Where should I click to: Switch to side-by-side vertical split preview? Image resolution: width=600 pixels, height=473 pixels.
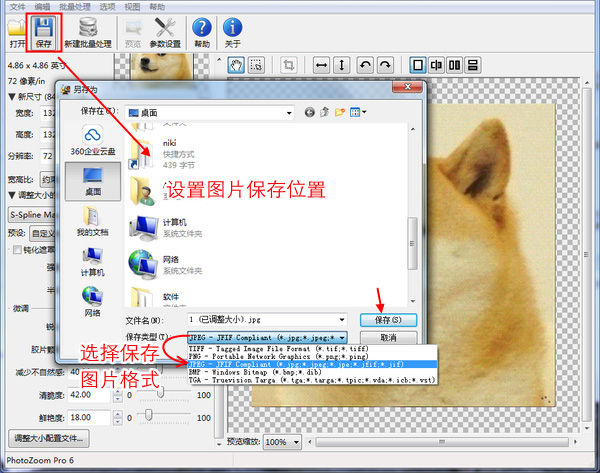point(454,65)
